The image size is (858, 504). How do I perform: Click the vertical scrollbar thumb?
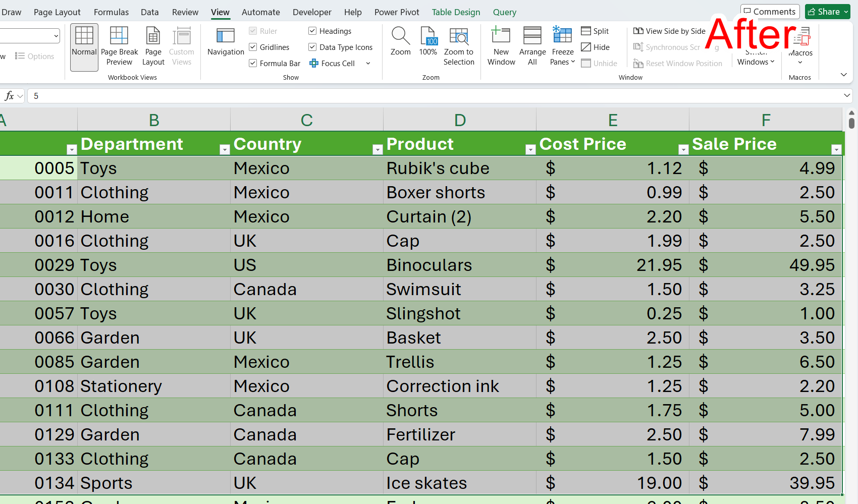(x=851, y=123)
